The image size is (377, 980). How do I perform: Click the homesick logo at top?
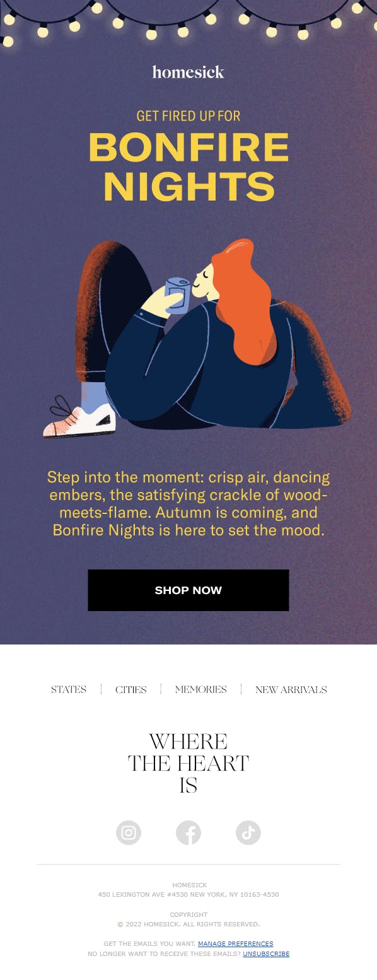(188, 72)
